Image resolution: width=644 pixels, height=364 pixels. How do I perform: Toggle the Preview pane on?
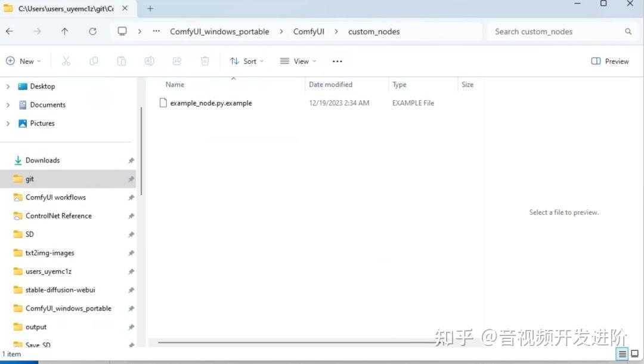[609, 60]
